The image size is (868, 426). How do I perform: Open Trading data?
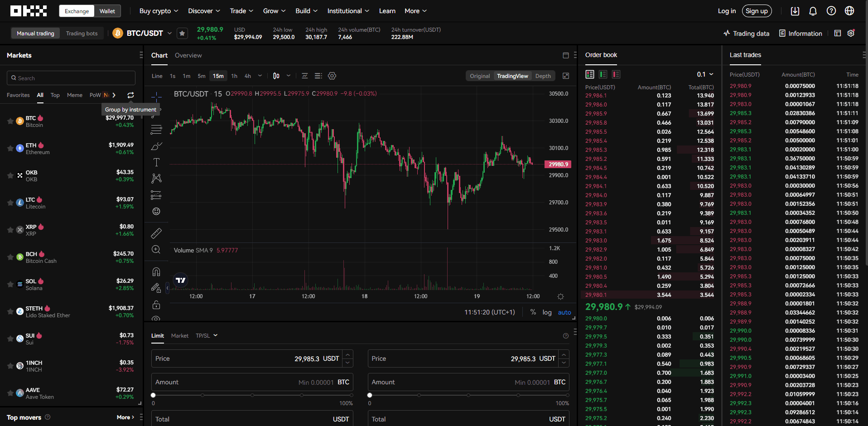coord(746,34)
